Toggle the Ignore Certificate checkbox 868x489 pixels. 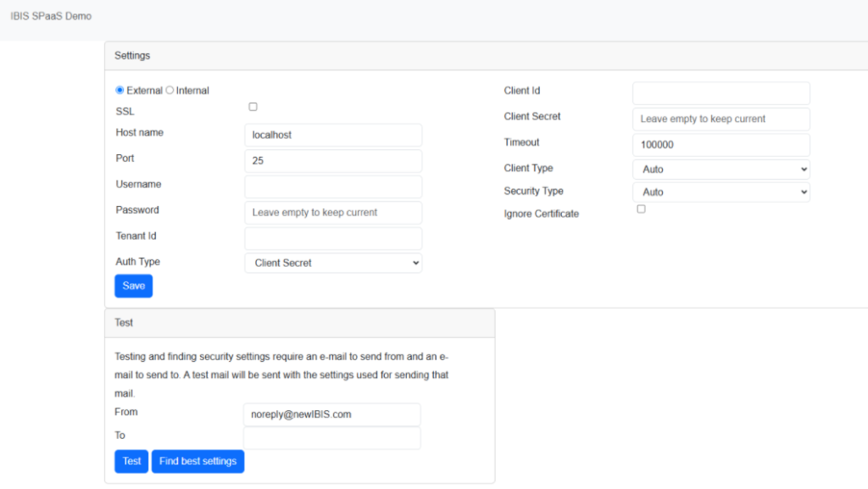click(641, 208)
